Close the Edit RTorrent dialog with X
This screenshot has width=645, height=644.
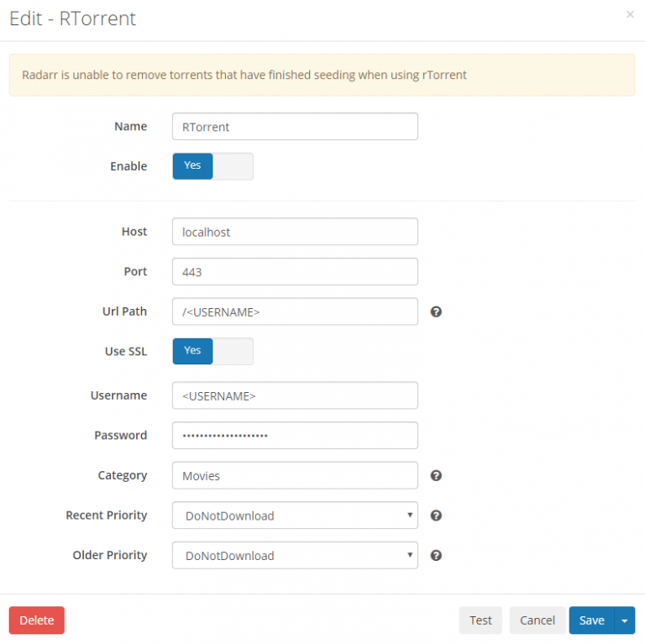tap(630, 14)
